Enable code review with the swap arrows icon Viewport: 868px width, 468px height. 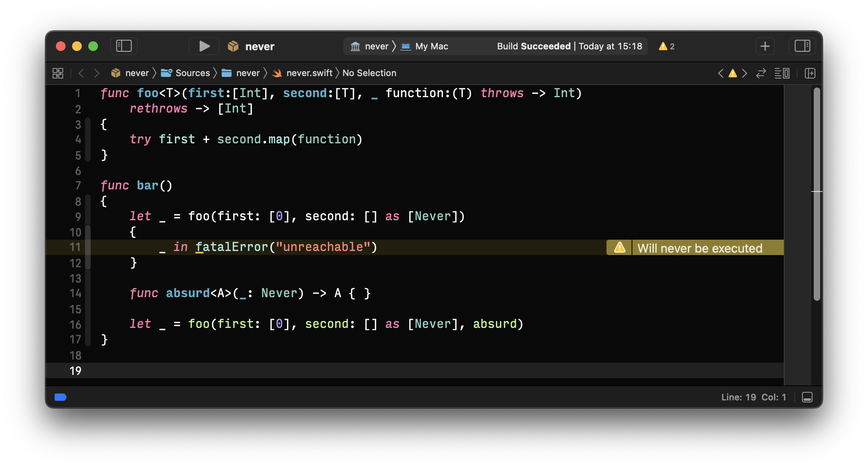click(761, 73)
